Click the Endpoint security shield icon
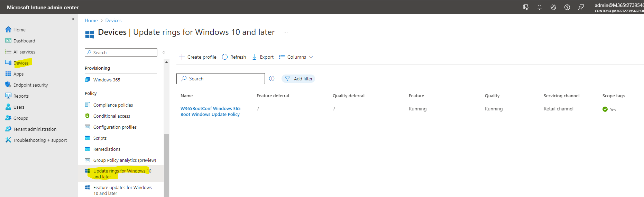The height and width of the screenshot is (197, 644). click(8, 85)
